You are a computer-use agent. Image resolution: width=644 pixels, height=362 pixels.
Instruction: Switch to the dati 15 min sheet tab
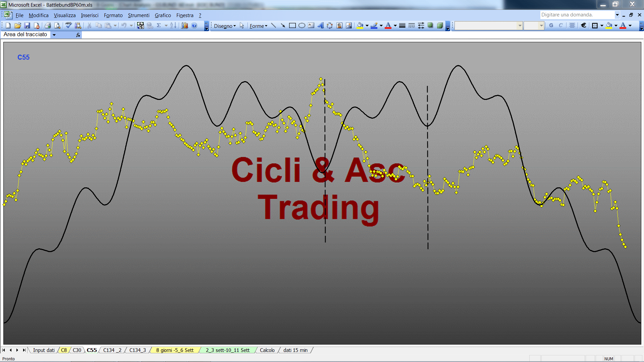295,350
